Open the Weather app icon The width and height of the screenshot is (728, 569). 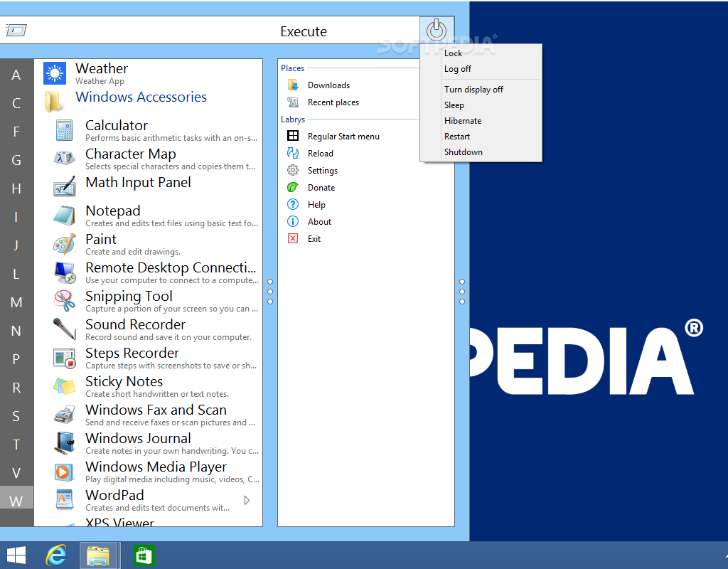click(x=55, y=73)
